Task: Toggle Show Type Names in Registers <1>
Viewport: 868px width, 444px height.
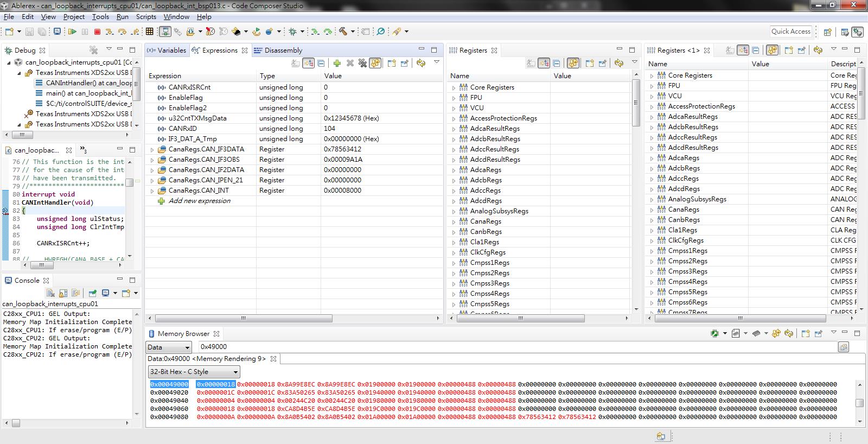Action: (730, 50)
